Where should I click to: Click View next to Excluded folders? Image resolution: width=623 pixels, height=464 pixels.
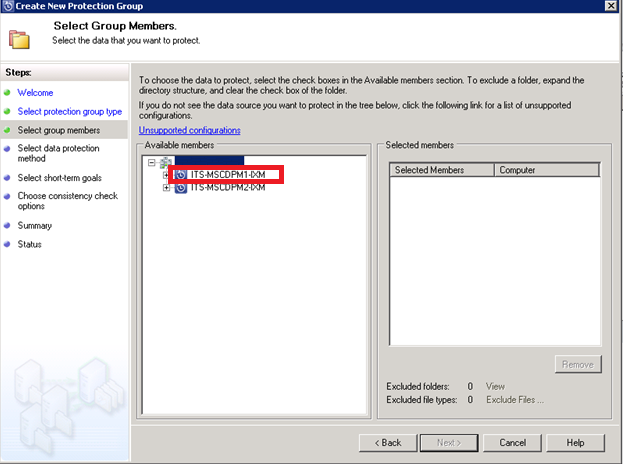[495, 387]
